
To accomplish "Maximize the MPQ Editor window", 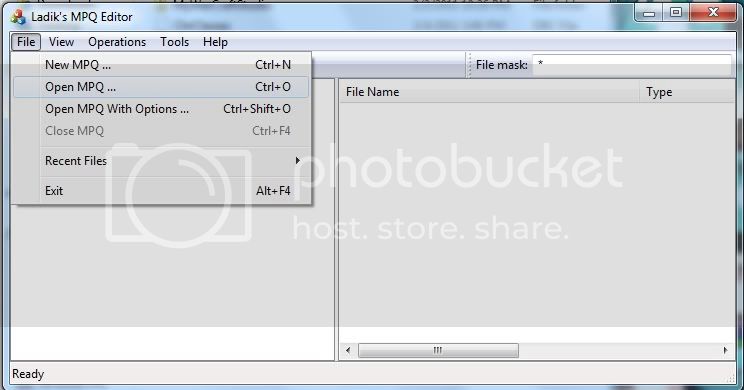I will (x=676, y=13).
